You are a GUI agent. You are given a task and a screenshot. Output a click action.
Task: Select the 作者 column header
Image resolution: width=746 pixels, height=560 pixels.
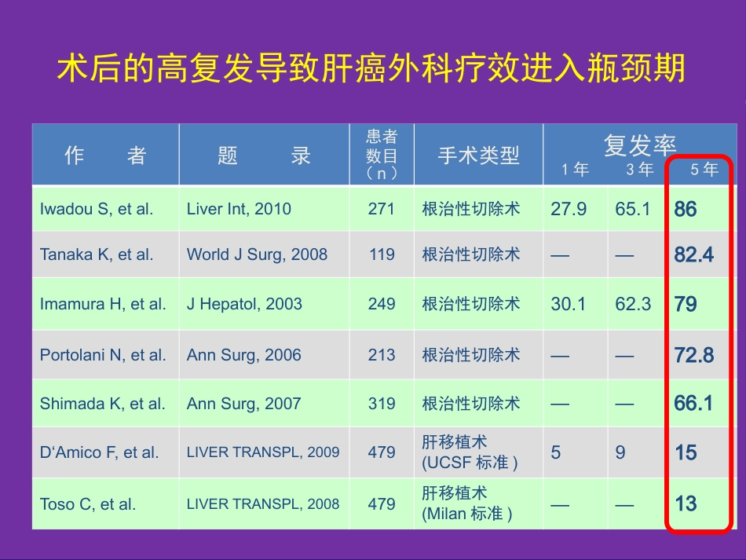pyautogui.click(x=105, y=155)
